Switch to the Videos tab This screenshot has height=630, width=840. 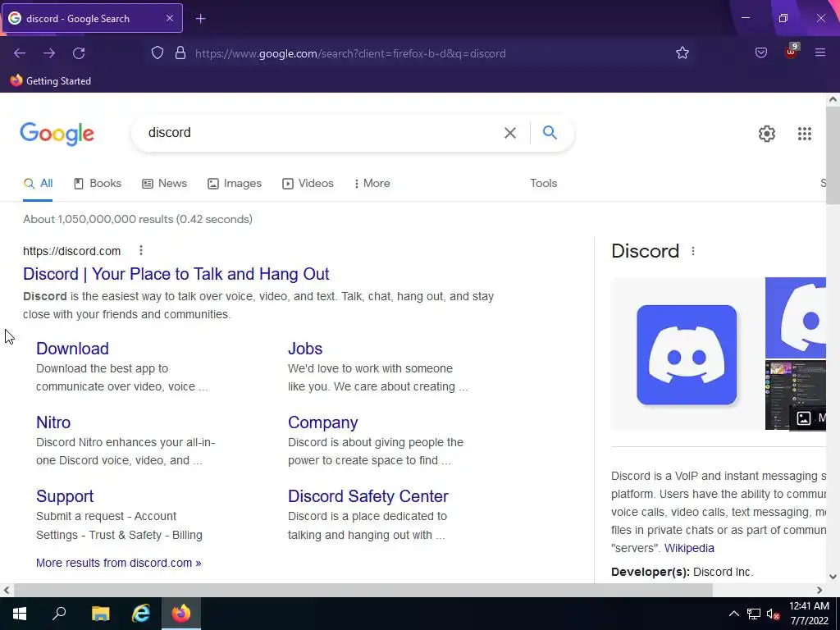click(308, 183)
